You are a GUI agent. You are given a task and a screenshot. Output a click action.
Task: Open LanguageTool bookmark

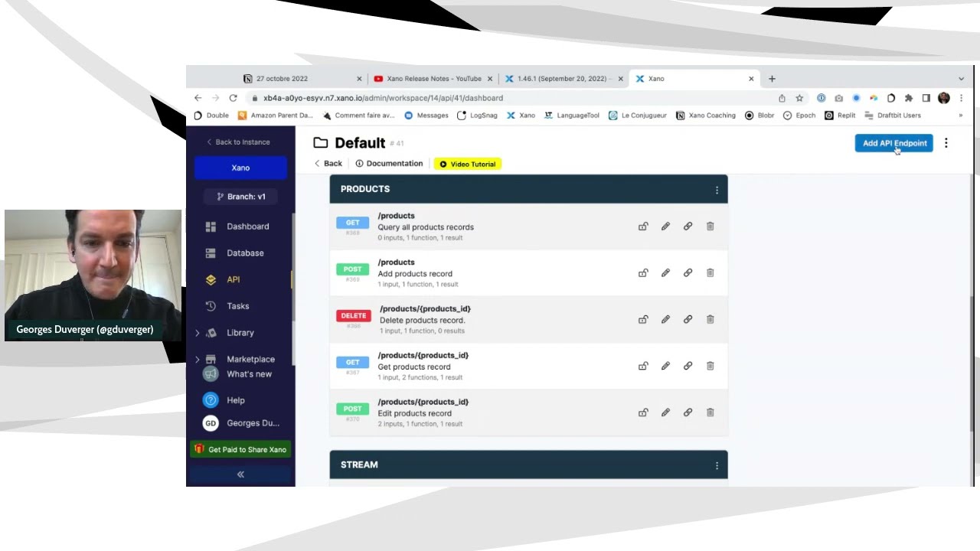(x=572, y=116)
